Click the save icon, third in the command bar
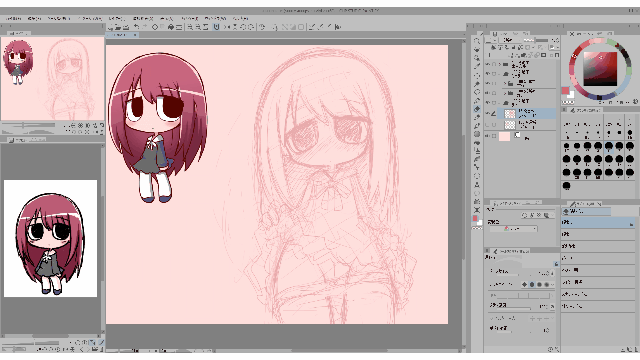Screen dimensions: 640x360 pyautogui.click(x=126, y=27)
